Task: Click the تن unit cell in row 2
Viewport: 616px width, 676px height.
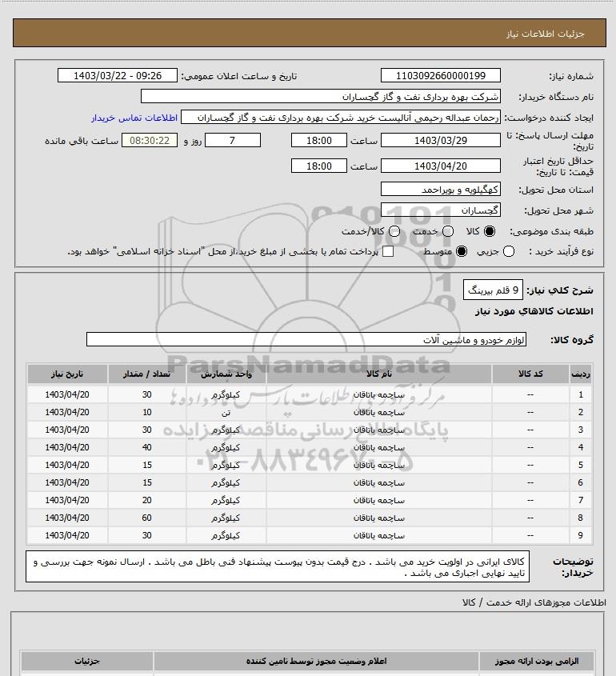Action: click(226, 412)
